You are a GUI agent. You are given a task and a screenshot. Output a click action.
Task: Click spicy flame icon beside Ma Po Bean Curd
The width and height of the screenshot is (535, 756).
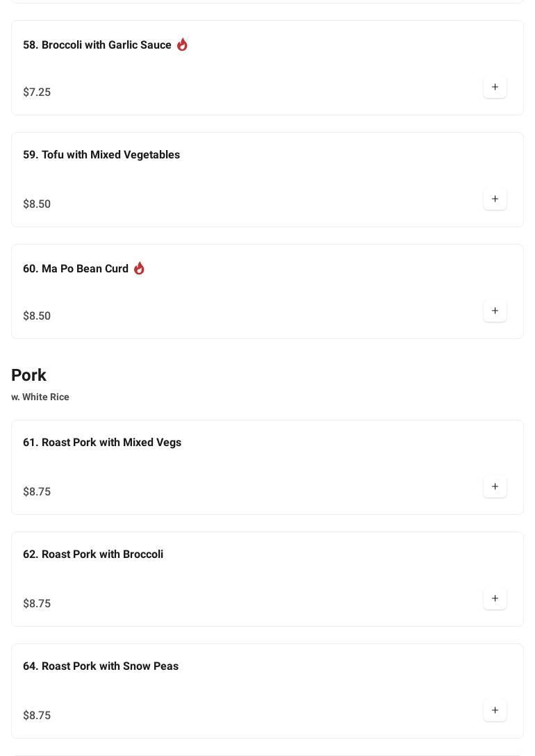click(139, 268)
